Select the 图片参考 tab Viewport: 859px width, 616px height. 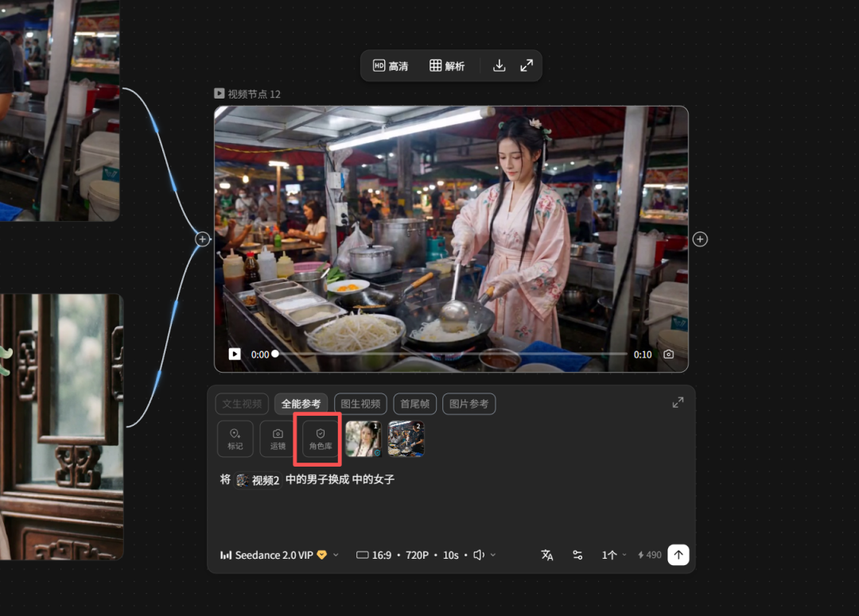tap(468, 404)
